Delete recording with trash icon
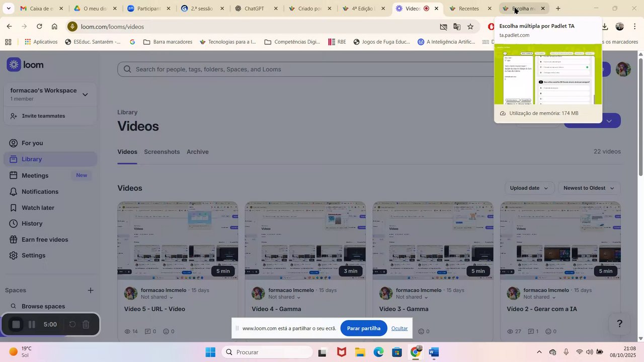Image resolution: width=644 pixels, height=362 pixels. 86,325
